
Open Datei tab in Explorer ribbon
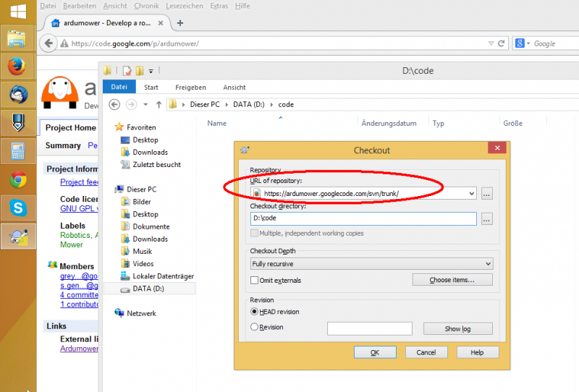click(x=119, y=87)
